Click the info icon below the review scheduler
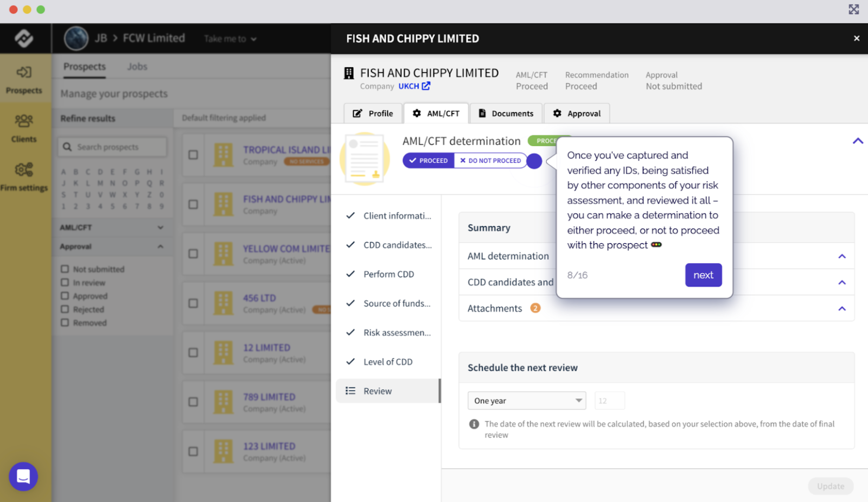This screenshot has width=868, height=502. (x=474, y=424)
